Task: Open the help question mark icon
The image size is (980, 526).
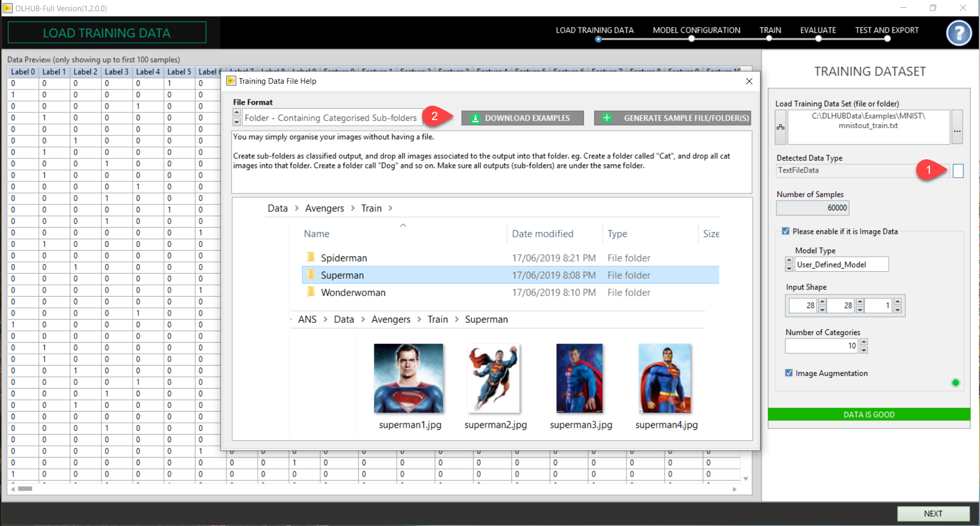Action: click(959, 33)
